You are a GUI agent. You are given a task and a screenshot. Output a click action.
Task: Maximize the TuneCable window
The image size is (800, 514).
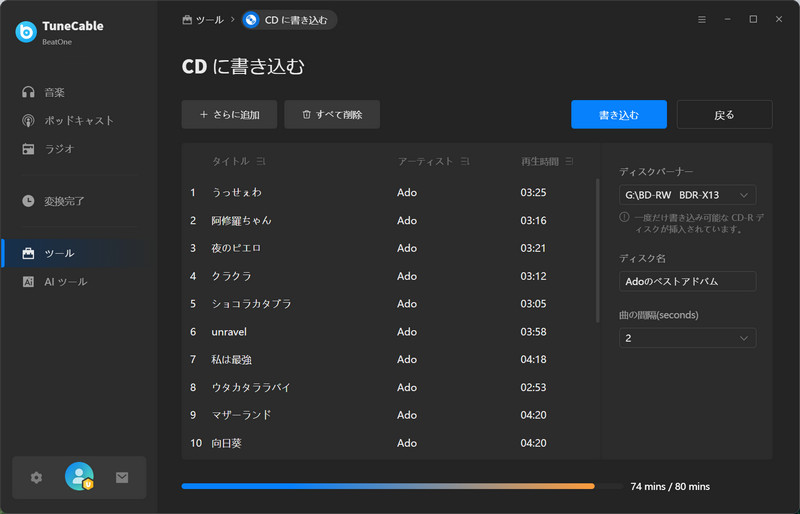coord(753,19)
